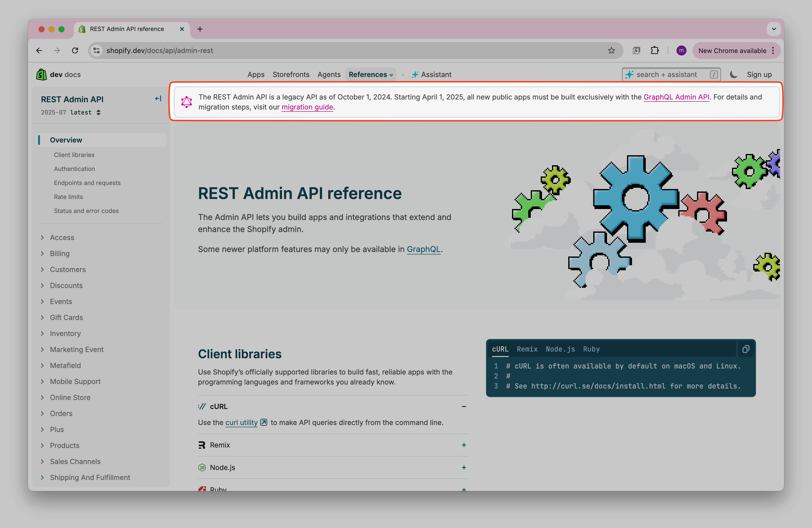Toggle dark mode with the moon icon
Viewport: 812px width, 528px height.
pos(733,74)
